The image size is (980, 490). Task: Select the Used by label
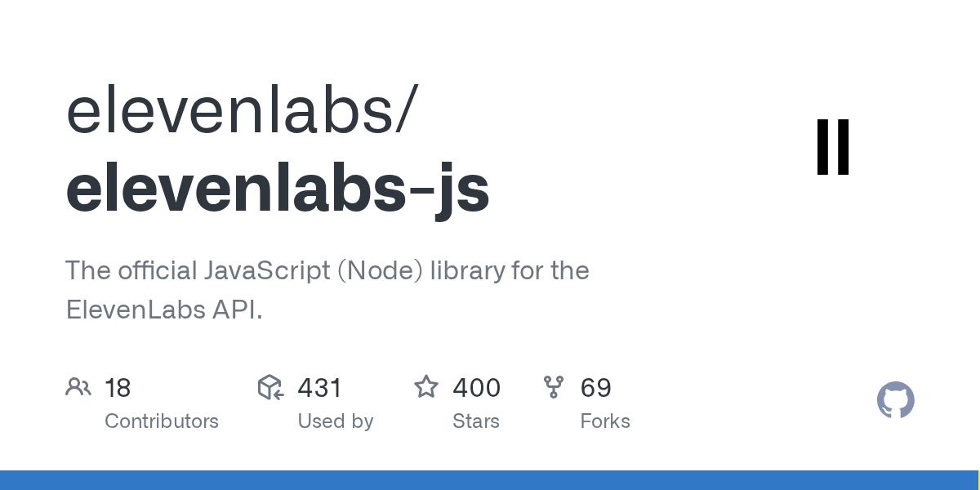335,421
